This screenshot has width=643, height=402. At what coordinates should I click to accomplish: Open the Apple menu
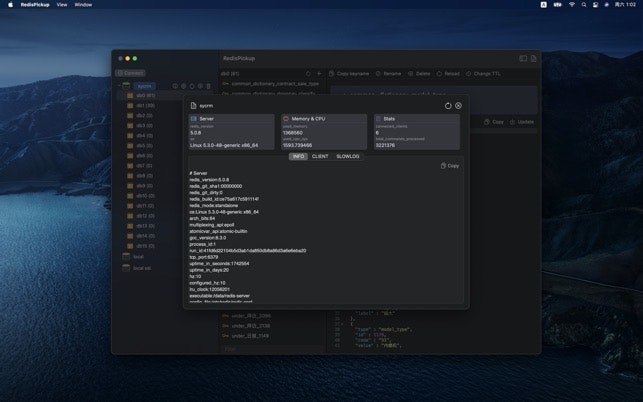click(10, 5)
